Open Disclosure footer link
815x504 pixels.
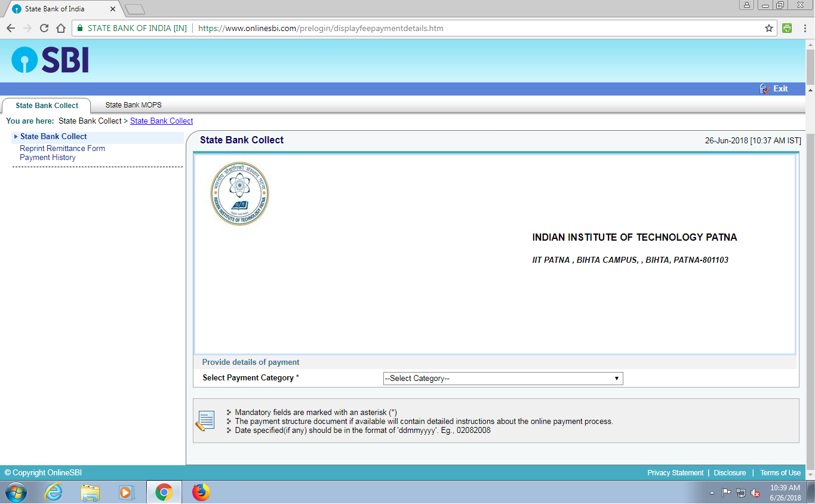(x=730, y=473)
